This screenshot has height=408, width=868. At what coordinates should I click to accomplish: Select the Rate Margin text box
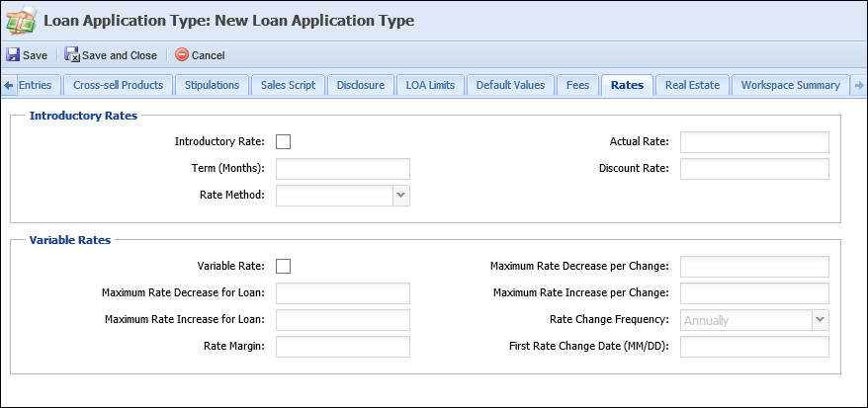[x=343, y=347]
